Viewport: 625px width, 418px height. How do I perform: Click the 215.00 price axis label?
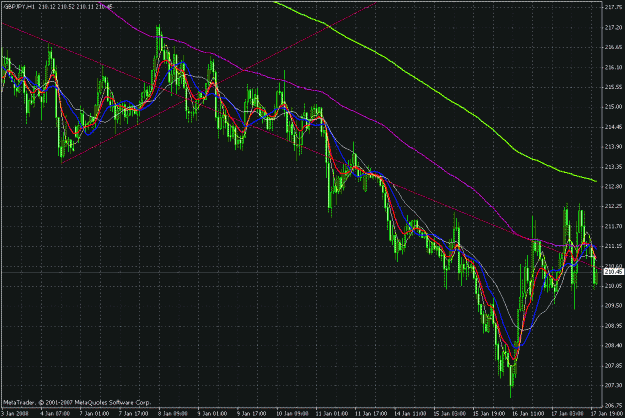click(613, 107)
